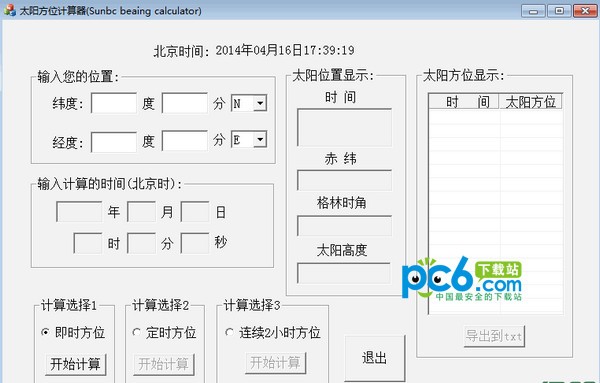This screenshot has width=600, height=383.
Task: Focus the latitude minutes input field
Action: click(x=185, y=103)
